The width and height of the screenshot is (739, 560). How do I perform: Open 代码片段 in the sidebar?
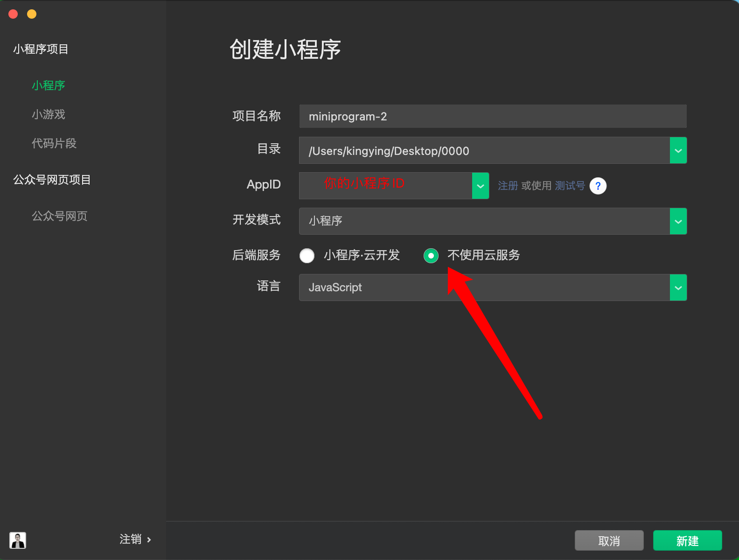point(54,143)
